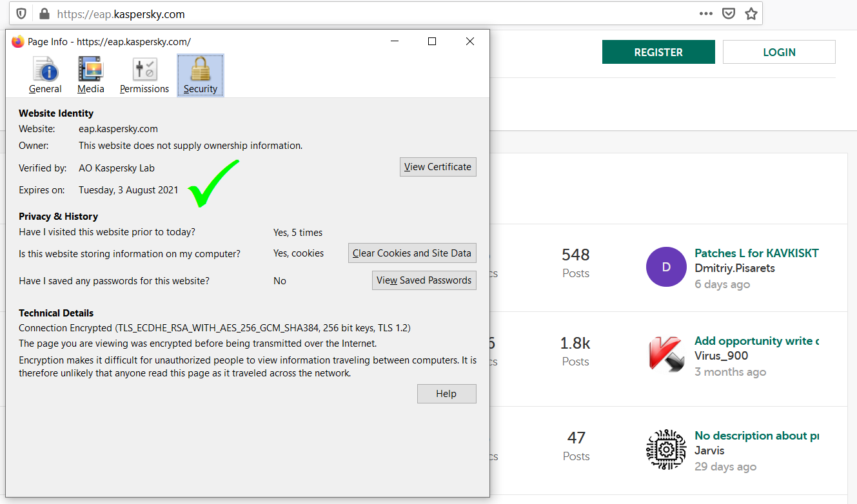Click the 'Privacy & History' section heading
This screenshot has height=504, width=857.
pos(58,217)
